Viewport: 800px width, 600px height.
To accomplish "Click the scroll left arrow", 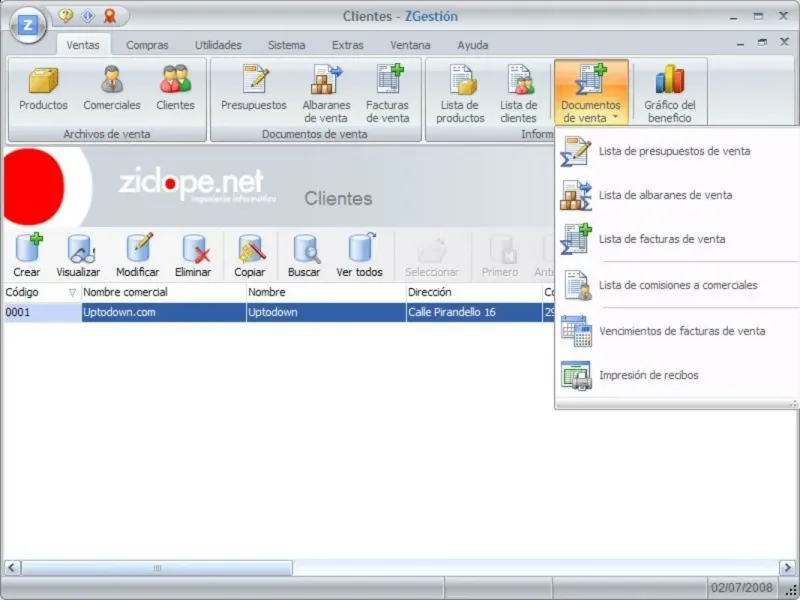I will 12,567.
